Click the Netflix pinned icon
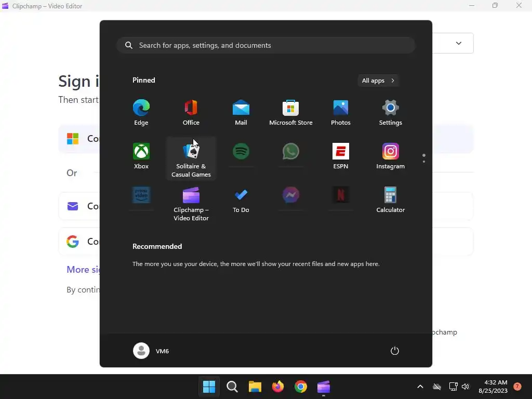Viewport: 532px width, 399px height. click(341, 195)
